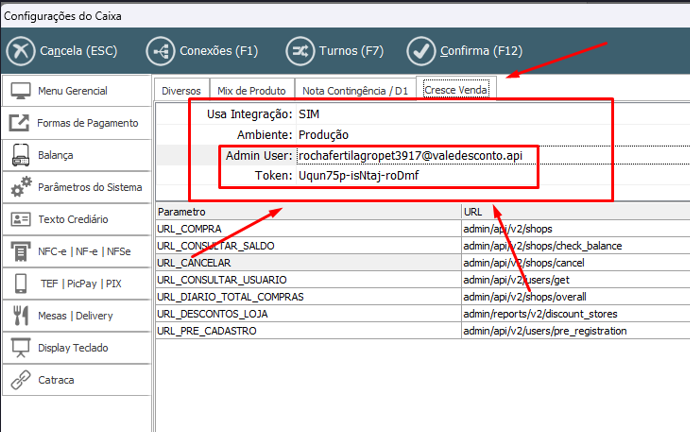Screen dimensions: 690x432
Task: Click the Admin User field
Action: point(410,156)
